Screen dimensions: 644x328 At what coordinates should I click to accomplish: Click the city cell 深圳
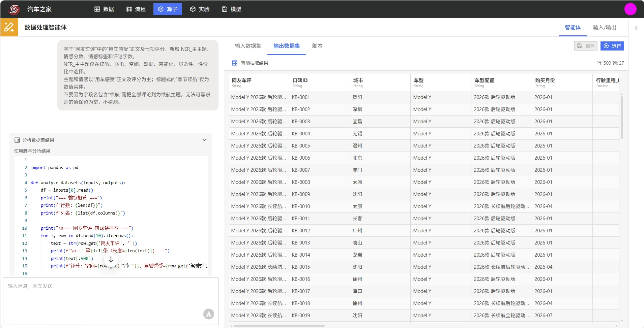(380, 109)
